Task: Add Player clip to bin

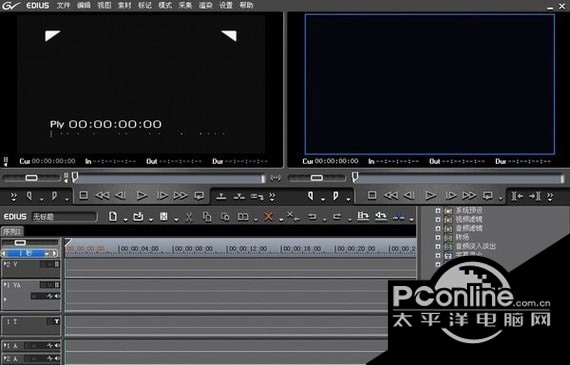Action: [257, 196]
